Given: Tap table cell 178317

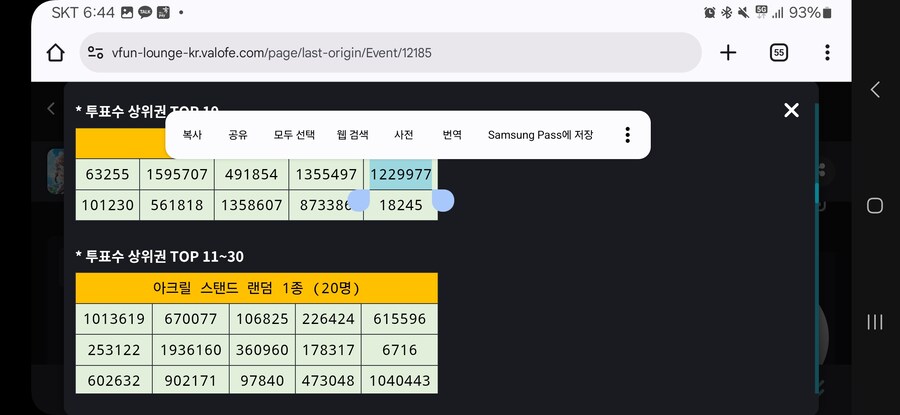Looking at the screenshot, I should click(x=328, y=350).
